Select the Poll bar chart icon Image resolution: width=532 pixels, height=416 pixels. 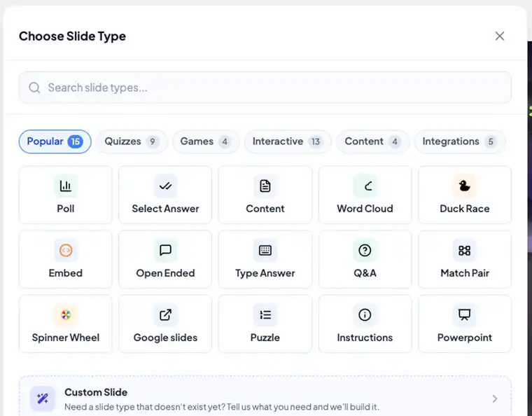66,186
